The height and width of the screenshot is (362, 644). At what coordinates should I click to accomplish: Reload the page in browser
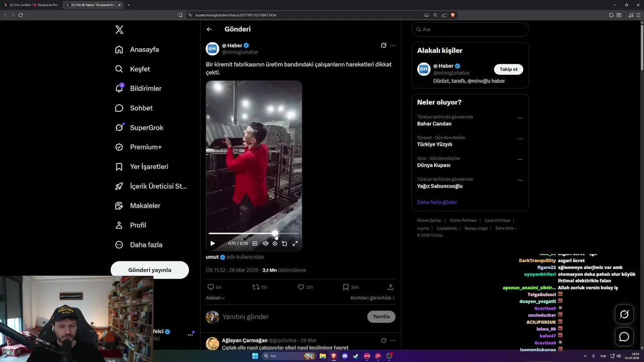(21, 15)
